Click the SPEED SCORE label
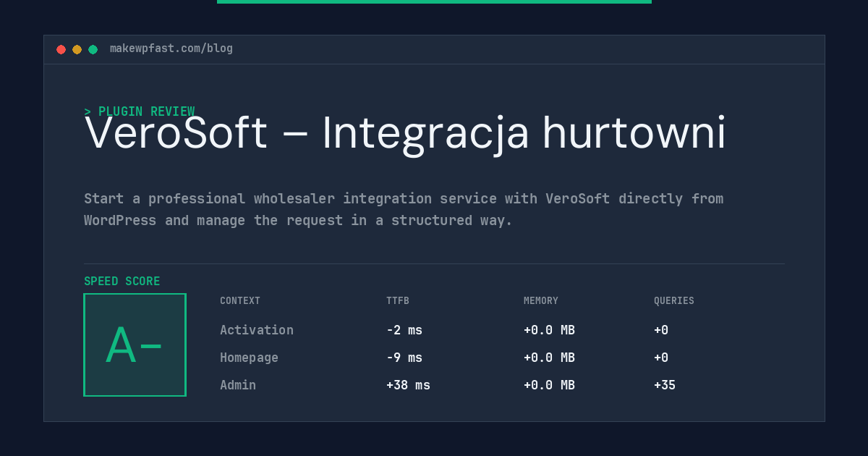Screen dimensions: 868x456 coord(122,282)
